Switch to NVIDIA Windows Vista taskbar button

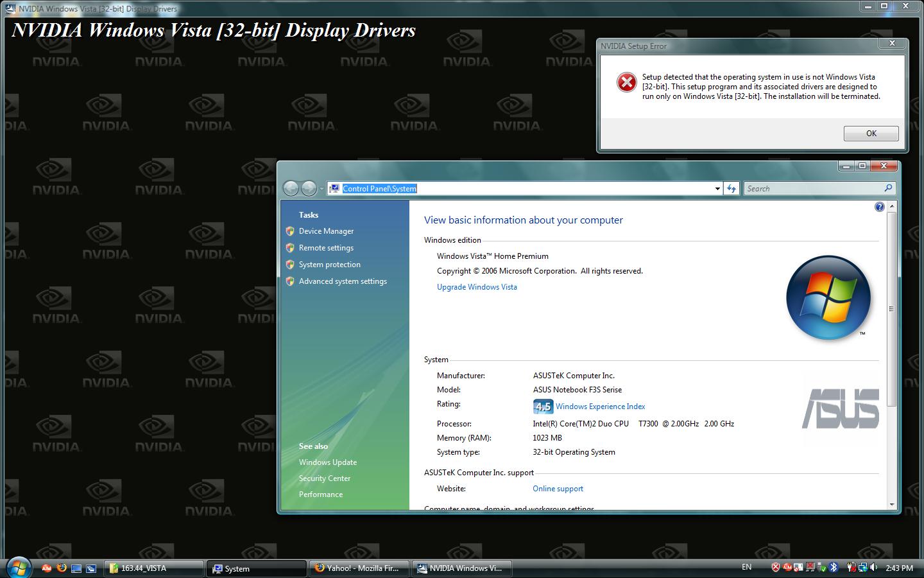point(462,568)
